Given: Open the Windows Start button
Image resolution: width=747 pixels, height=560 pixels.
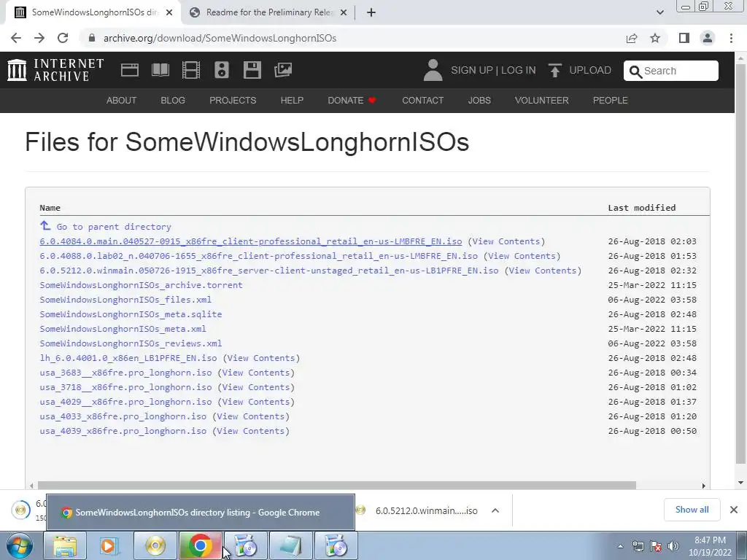Looking at the screenshot, I should 20,545.
